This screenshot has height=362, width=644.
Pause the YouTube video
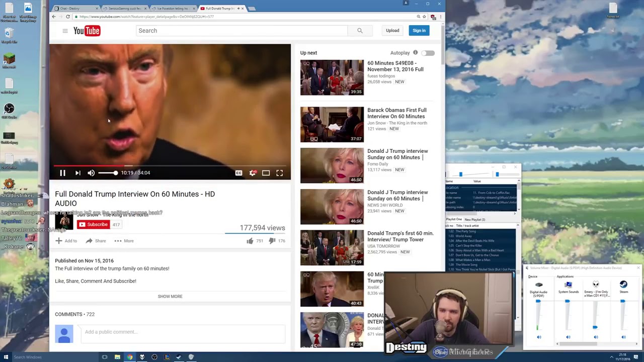[62, 173]
